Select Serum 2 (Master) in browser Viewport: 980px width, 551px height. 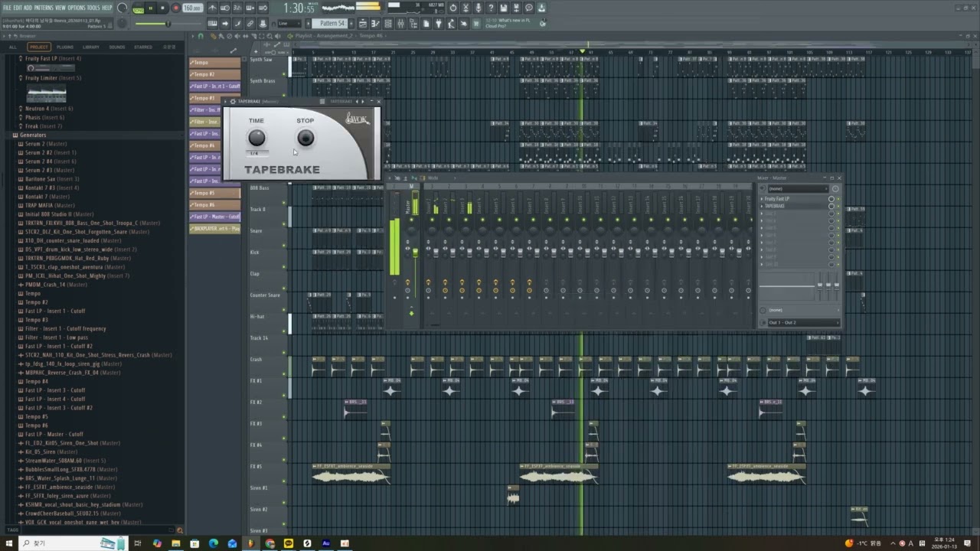[x=45, y=144]
